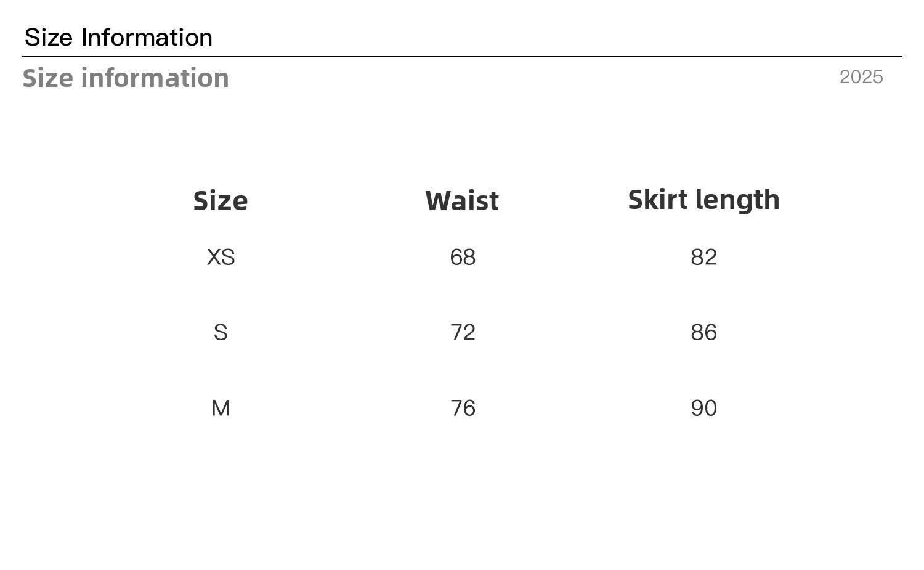The height and width of the screenshot is (570, 924).
Task: Click skirt length value 82
Action: pos(703,257)
